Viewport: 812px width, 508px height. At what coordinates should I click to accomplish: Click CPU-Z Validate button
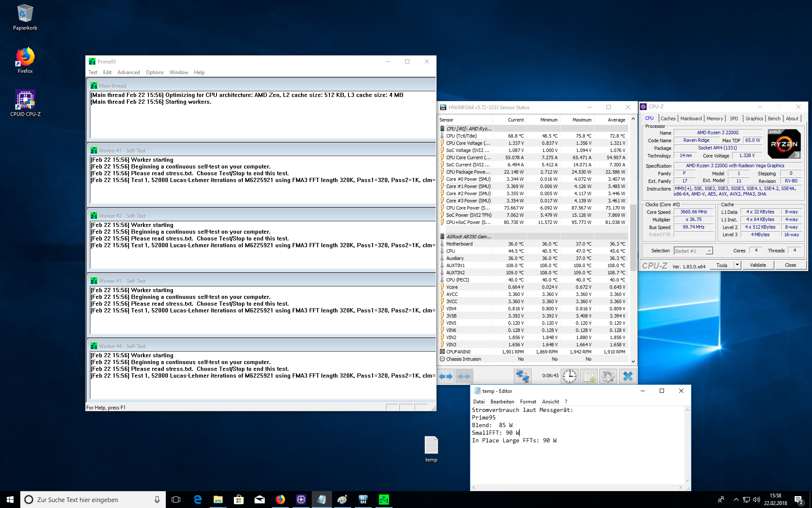pos(757,265)
